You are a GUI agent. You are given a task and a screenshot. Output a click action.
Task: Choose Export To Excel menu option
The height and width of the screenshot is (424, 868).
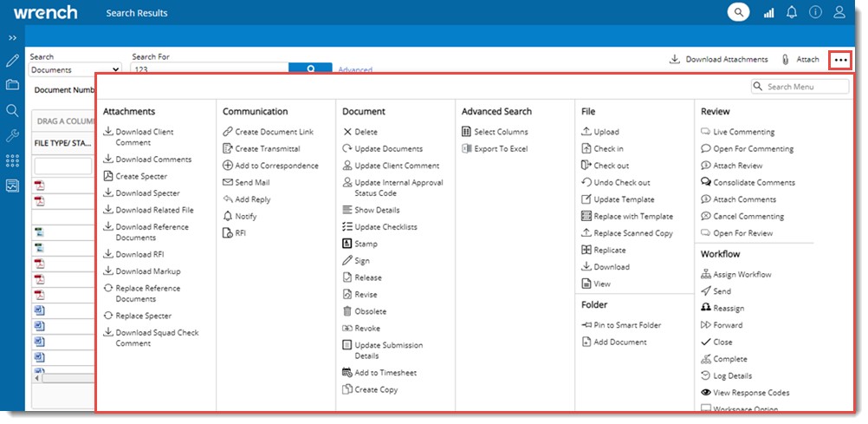(x=500, y=149)
